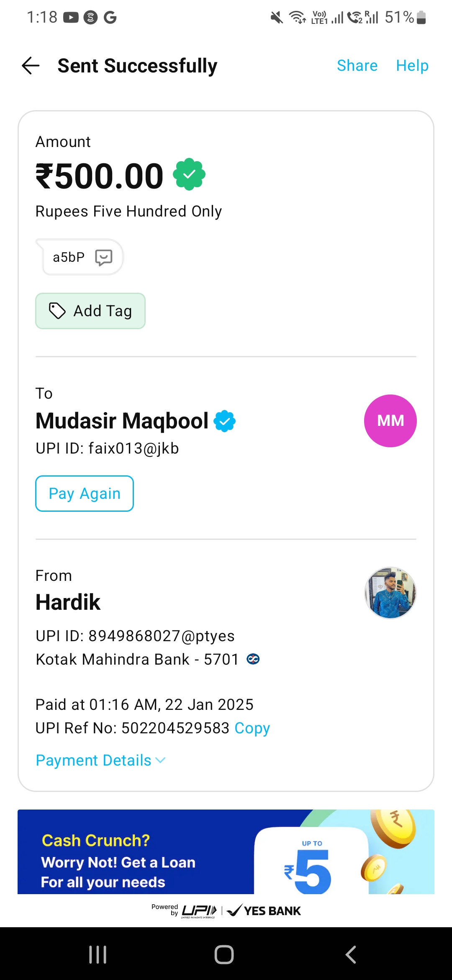Tap the green payment verified badge
Viewport: 452px width, 980px height.
[189, 174]
